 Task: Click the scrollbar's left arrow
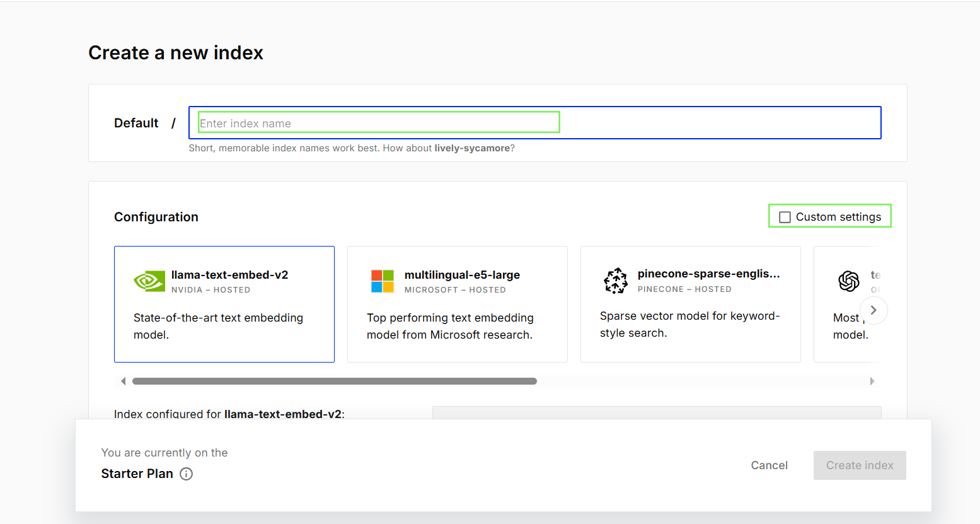pos(124,381)
